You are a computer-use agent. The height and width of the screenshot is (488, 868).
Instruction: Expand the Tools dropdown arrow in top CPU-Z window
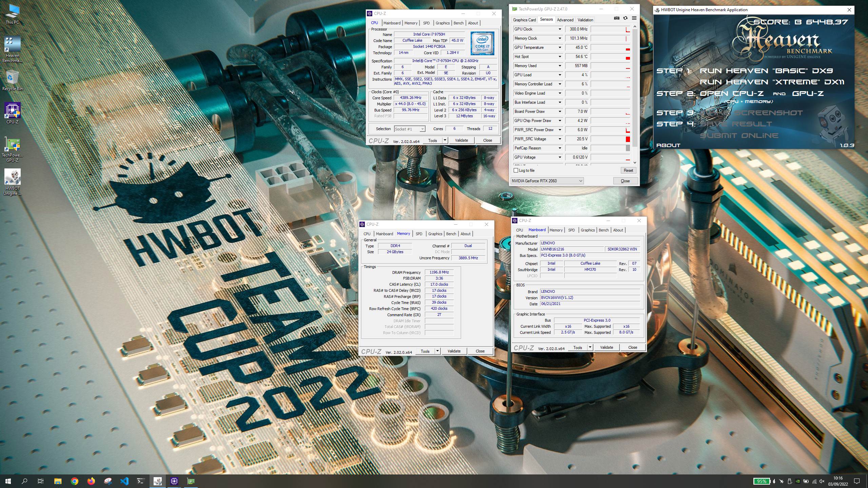(445, 140)
